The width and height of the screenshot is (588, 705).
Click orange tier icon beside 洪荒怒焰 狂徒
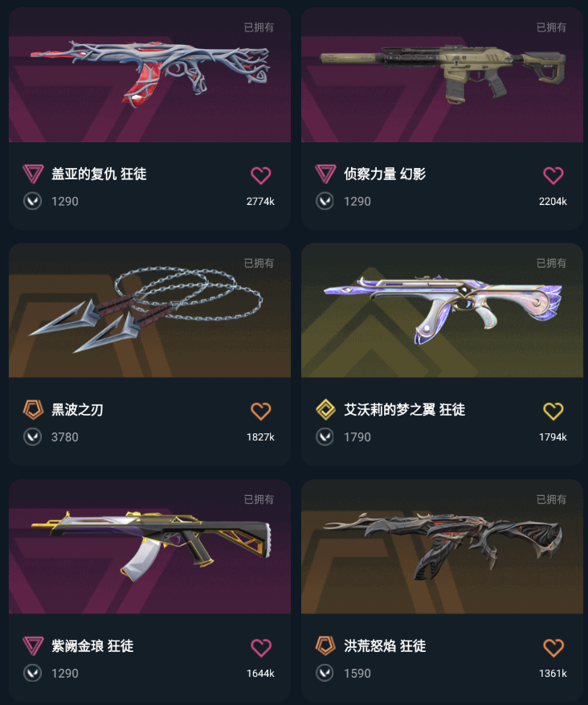[325, 646]
